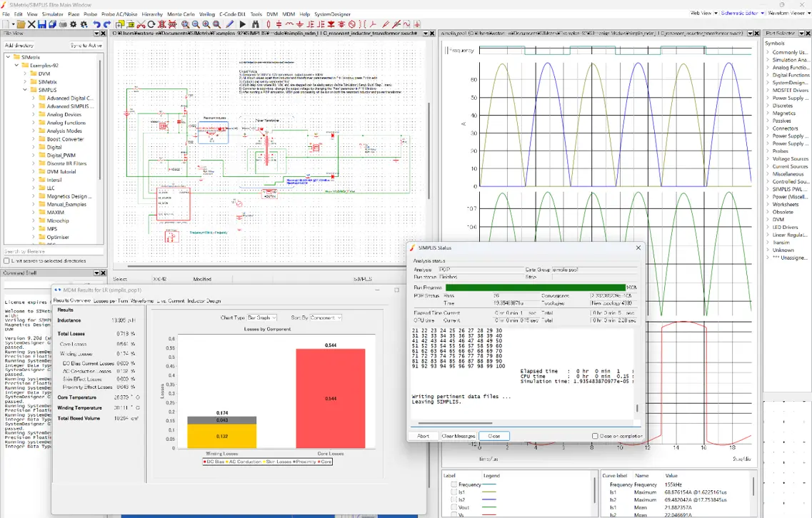Click the green Run Progress bar
Screen dimensions: 812x518
[536, 288]
